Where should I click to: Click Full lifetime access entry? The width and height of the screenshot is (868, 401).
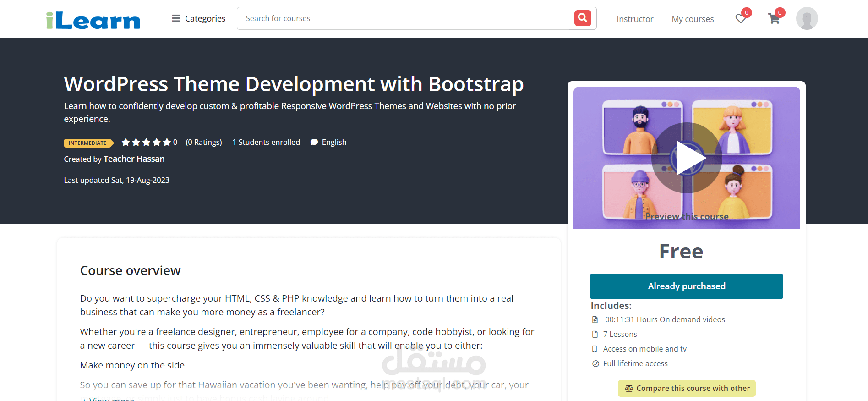tap(635, 363)
